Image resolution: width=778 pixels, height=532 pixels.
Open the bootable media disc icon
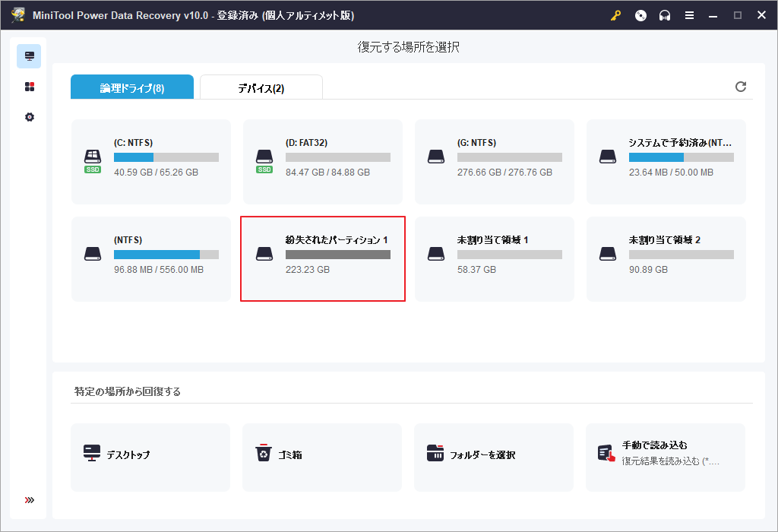[x=640, y=15]
